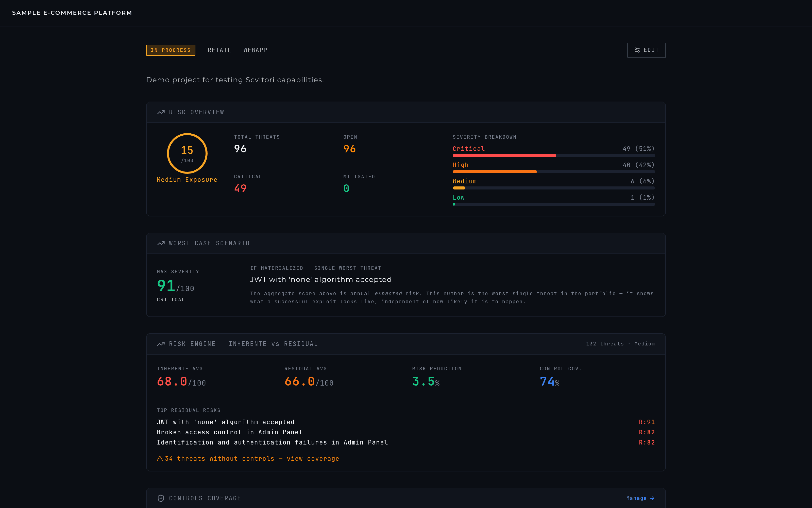Click the Total Threats value 96

tap(240, 149)
